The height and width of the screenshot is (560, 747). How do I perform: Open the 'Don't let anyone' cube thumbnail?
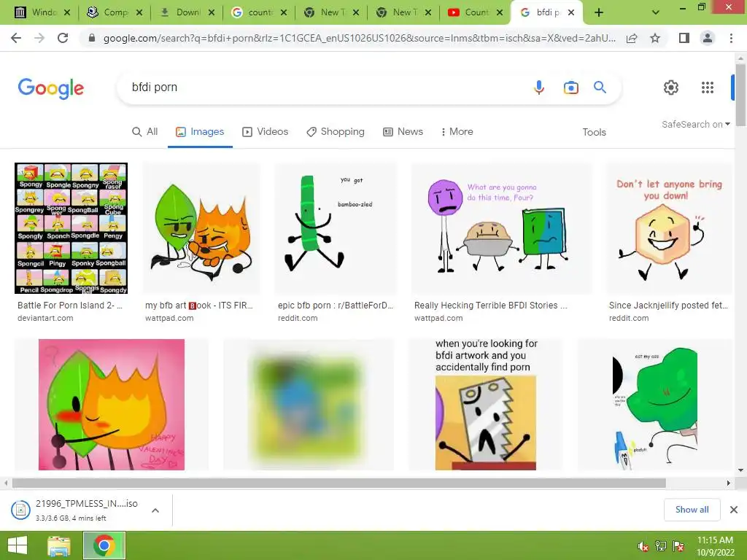[x=669, y=228]
